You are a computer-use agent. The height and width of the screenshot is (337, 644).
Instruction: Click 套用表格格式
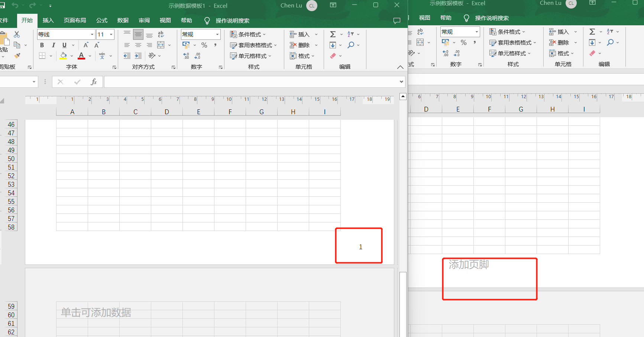pyautogui.click(x=254, y=45)
